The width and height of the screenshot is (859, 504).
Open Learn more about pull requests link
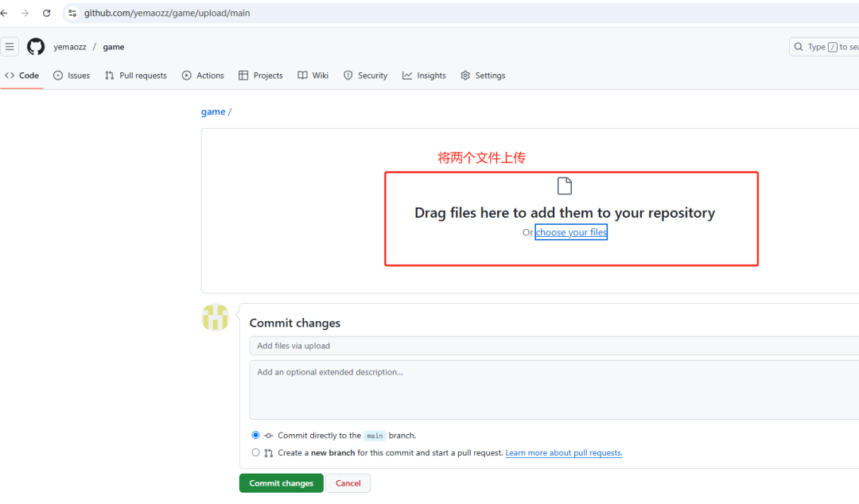click(564, 452)
